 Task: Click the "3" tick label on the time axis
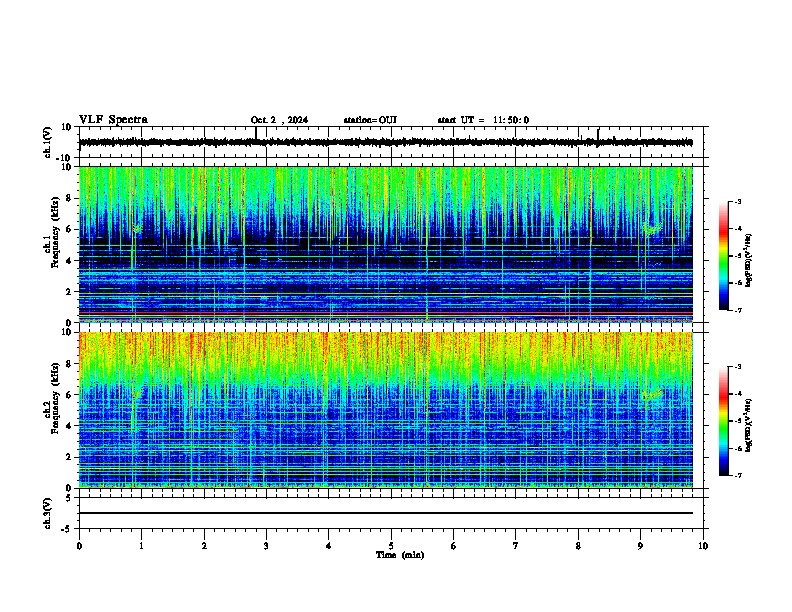tap(266, 546)
